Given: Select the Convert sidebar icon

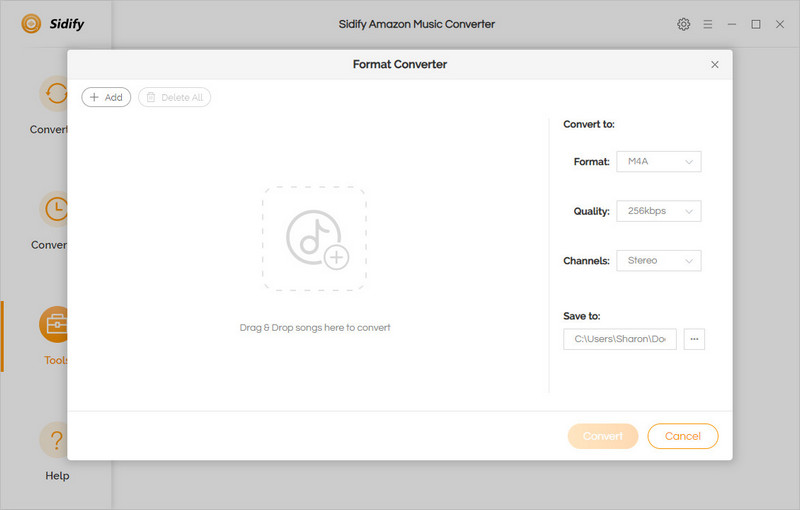Looking at the screenshot, I should (54, 94).
